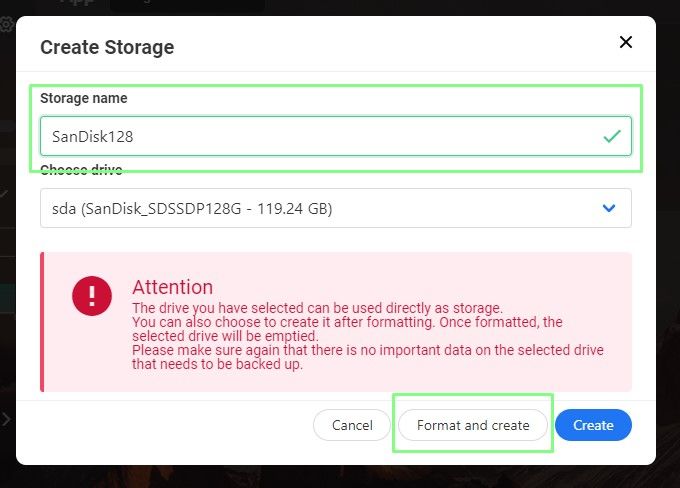Click the Choose drive label
The width and height of the screenshot is (680, 488).
[x=81, y=170]
